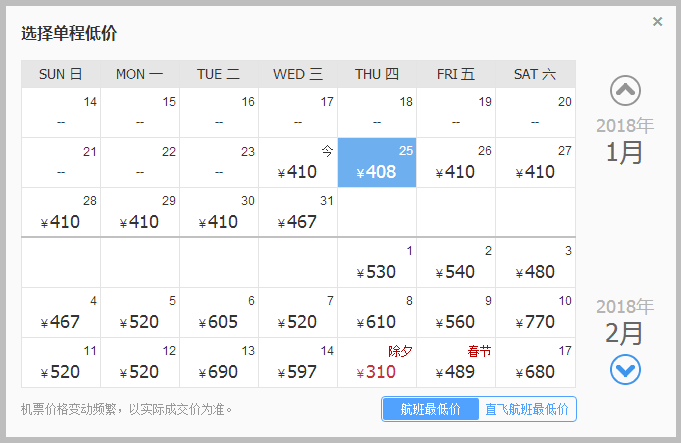Switch to 直飞航班最低价 option
This screenshot has height=443, width=681.
tap(526, 409)
